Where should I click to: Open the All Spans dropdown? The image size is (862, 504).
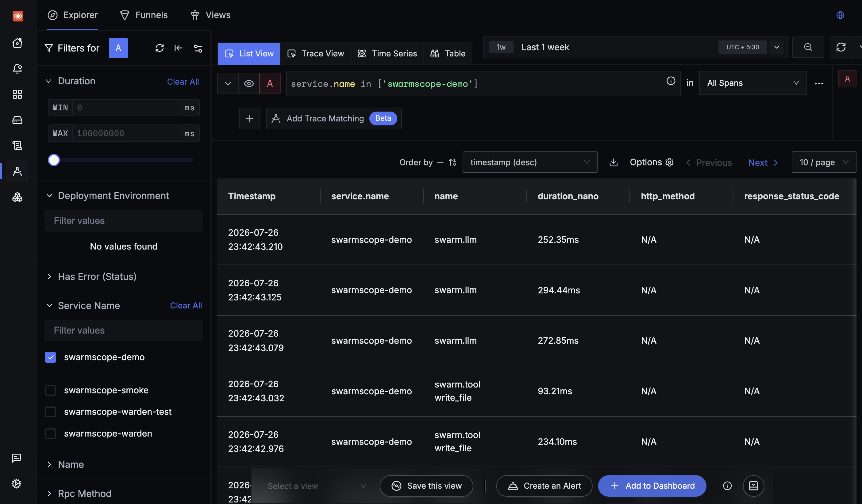(753, 83)
